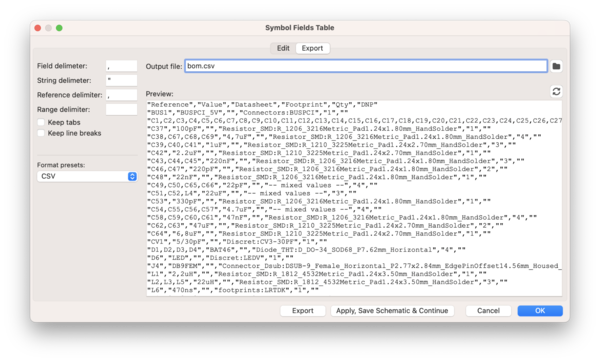Click the Range delimiter input field
Screen dimensions: 600x362
point(121,109)
